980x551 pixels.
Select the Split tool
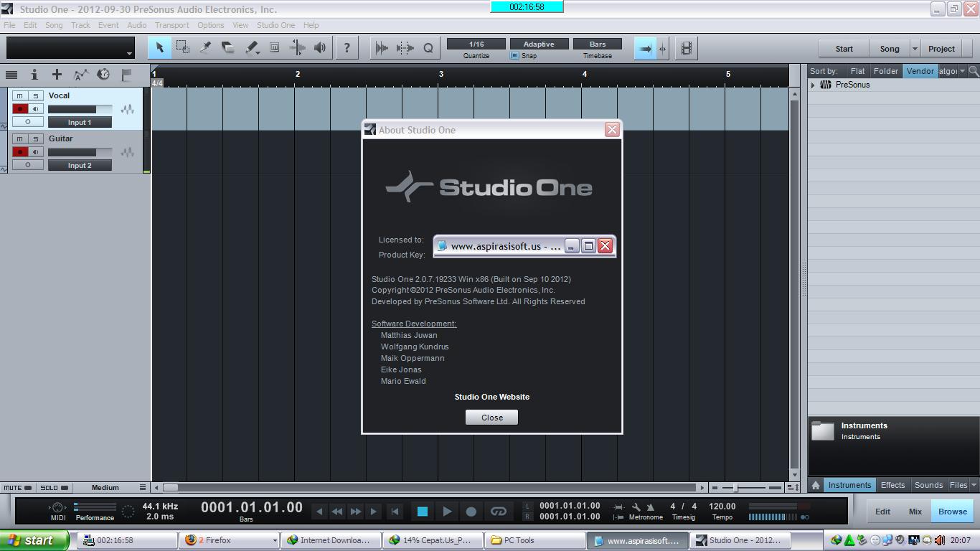pos(205,48)
